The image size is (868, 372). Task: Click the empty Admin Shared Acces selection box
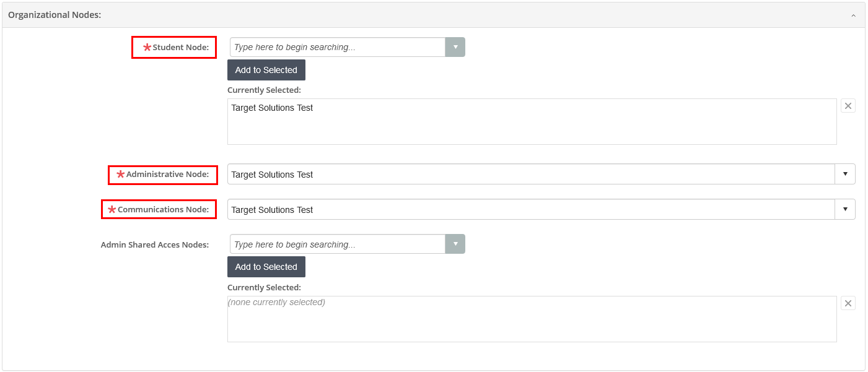532,318
